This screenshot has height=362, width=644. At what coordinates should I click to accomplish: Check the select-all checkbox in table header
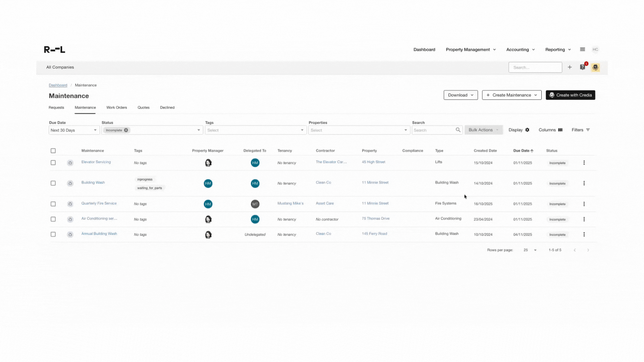point(53,151)
